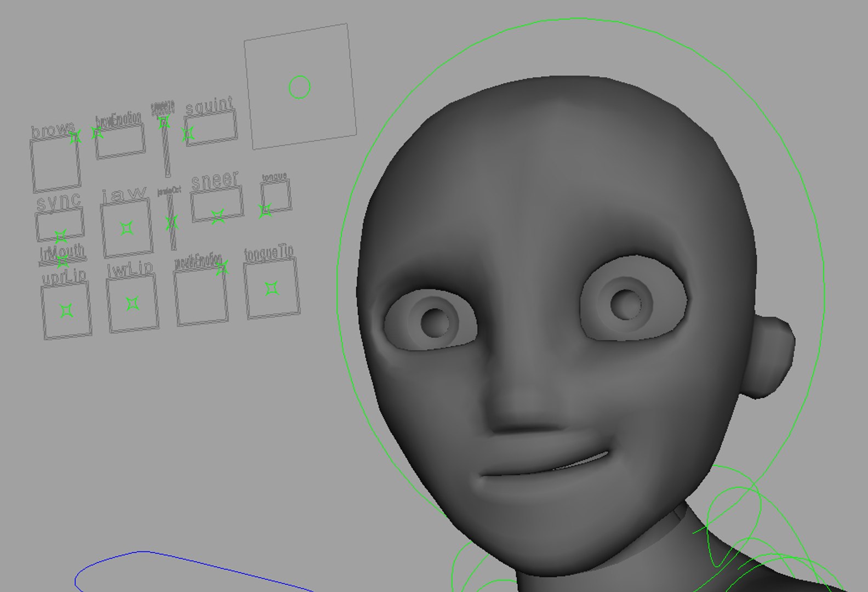Select the mouthEmotion control handle

tap(222, 268)
